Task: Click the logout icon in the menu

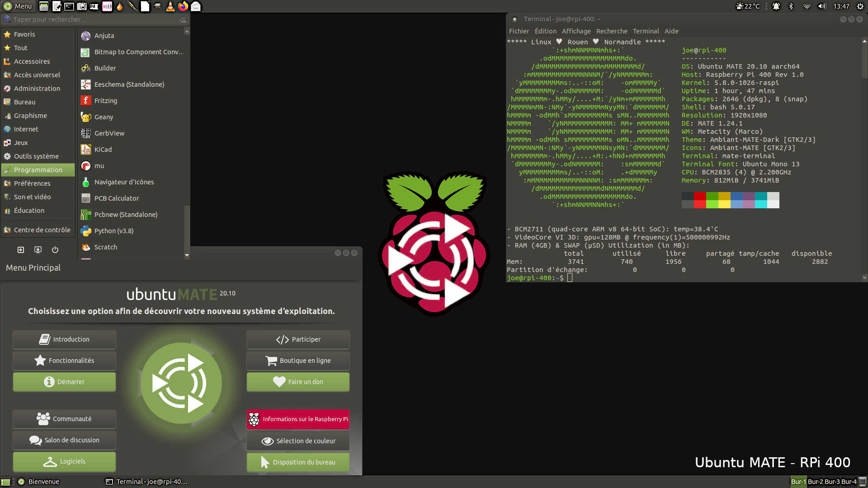Action: point(21,250)
